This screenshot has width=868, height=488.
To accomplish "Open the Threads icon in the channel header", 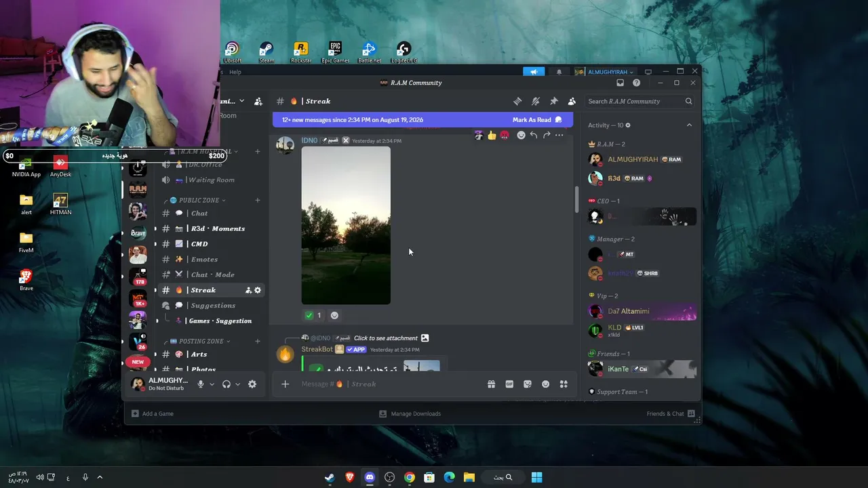I will pos(517,101).
